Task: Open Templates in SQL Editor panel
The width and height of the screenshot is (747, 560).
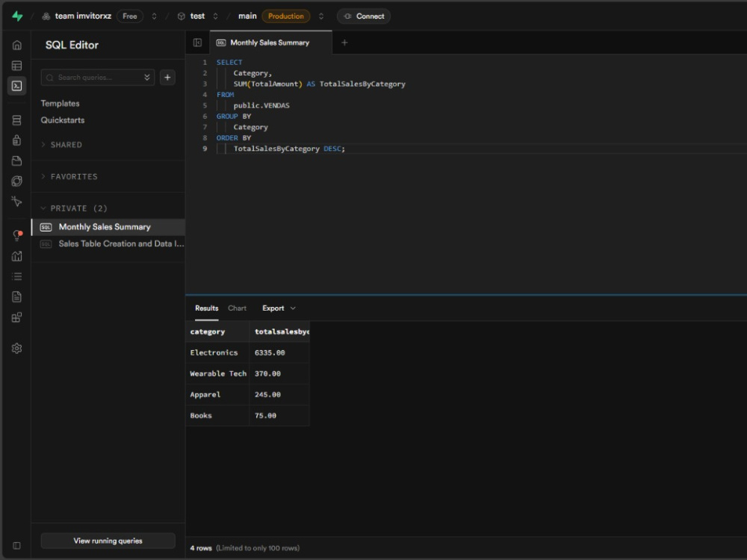Action: coord(60,103)
